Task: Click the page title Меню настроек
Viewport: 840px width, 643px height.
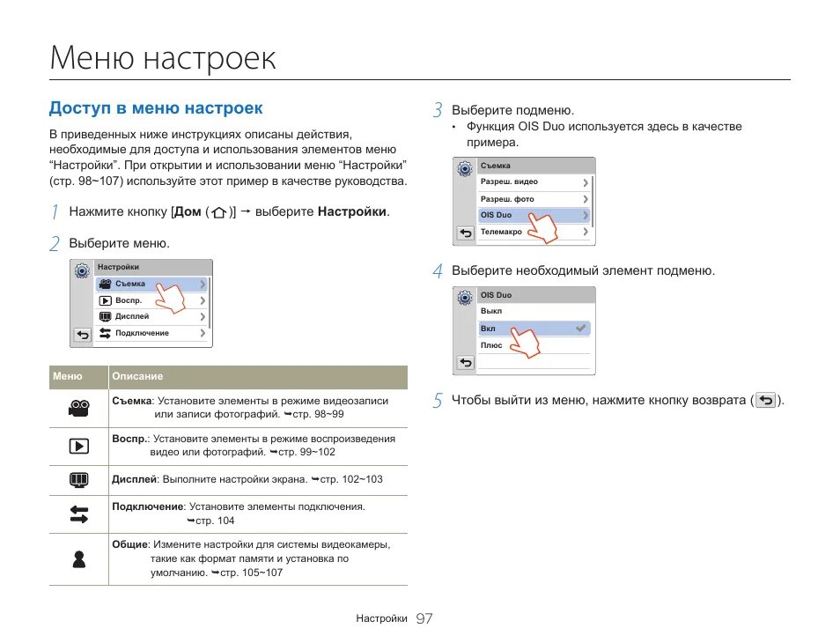Action: click(163, 57)
